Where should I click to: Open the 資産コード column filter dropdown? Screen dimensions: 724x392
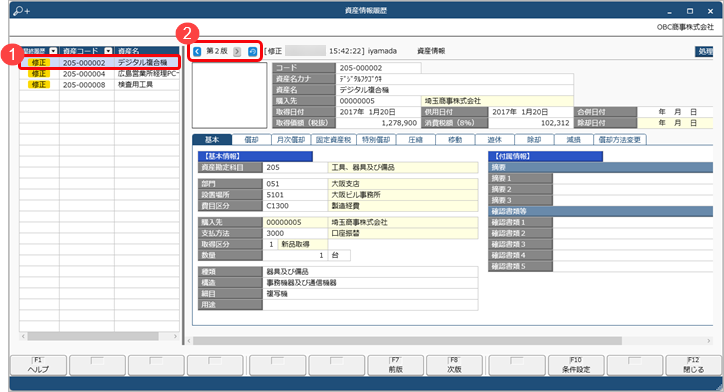tap(109, 51)
